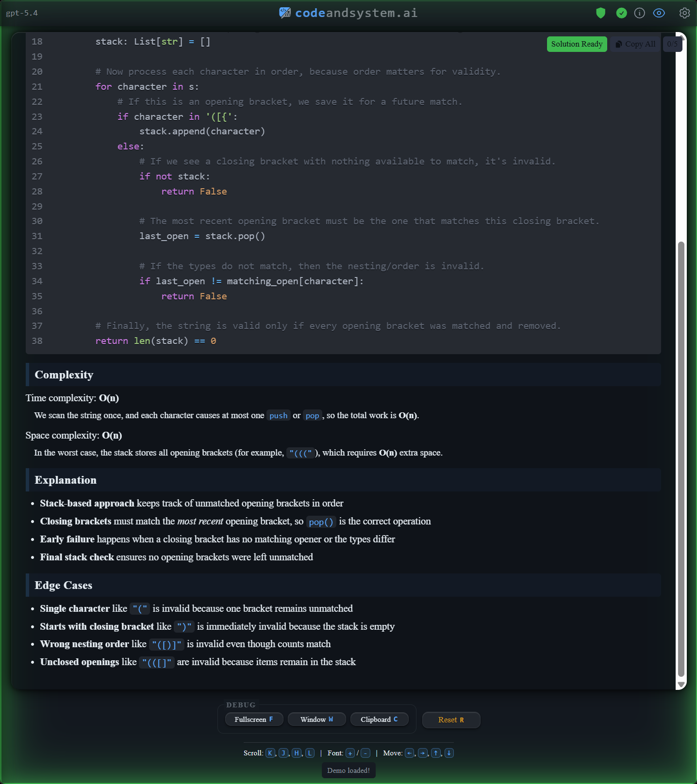Viewport: 697px width, 784px height.
Task: Click the J scroll key
Action: pos(283,753)
